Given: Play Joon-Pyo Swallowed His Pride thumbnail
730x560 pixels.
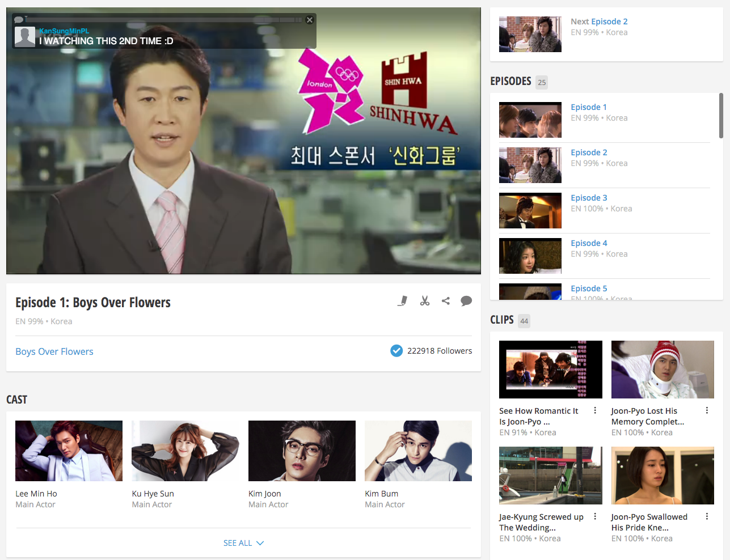Looking at the screenshot, I should [x=663, y=476].
